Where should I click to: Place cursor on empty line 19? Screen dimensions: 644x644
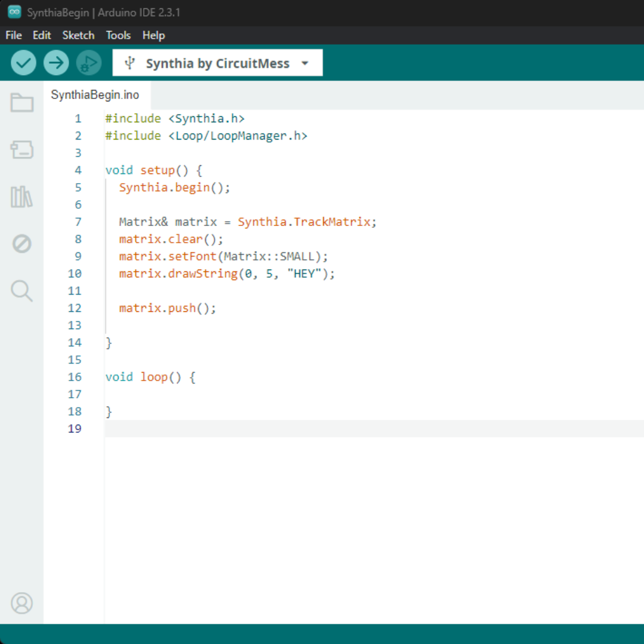pos(358,429)
